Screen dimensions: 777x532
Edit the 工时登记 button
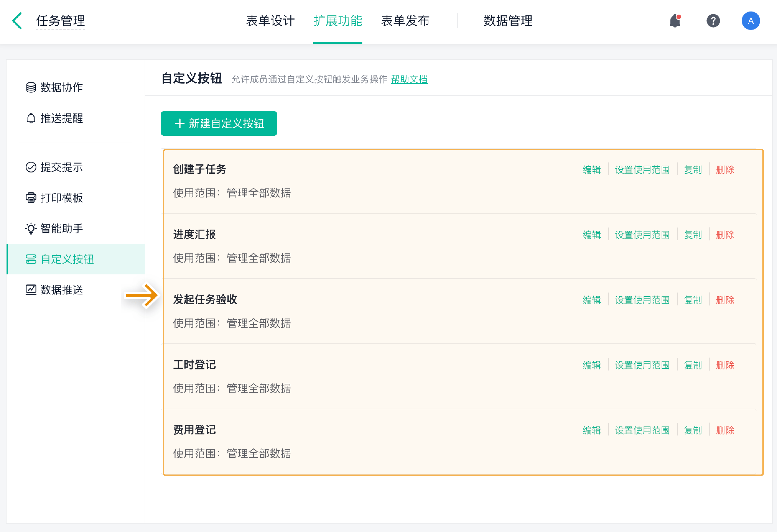591,365
